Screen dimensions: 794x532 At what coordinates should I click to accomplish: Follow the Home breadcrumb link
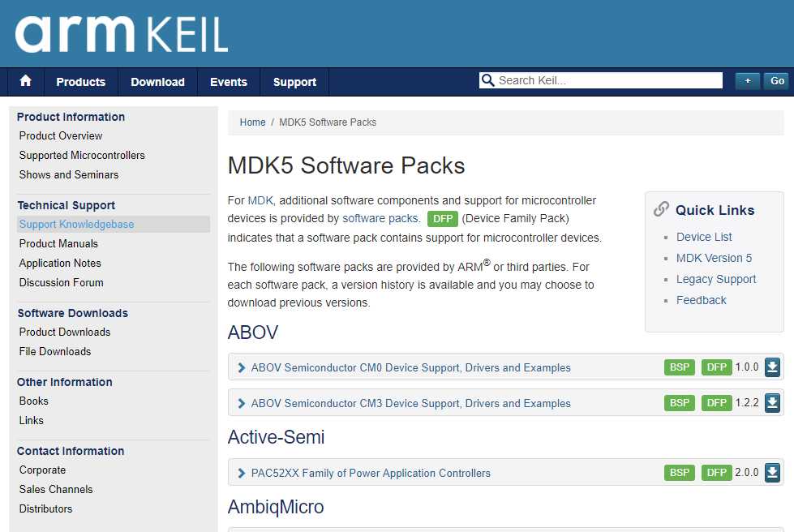click(x=253, y=122)
